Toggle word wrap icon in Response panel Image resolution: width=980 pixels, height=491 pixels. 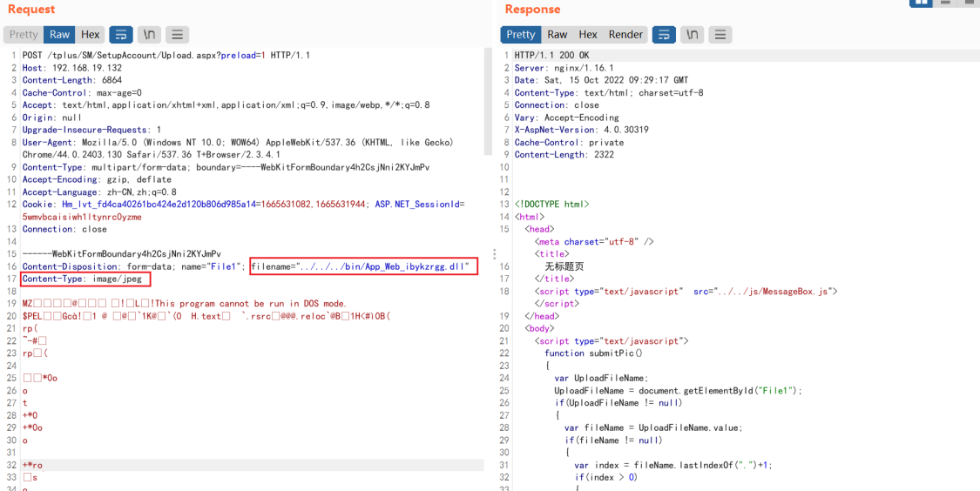pos(665,34)
